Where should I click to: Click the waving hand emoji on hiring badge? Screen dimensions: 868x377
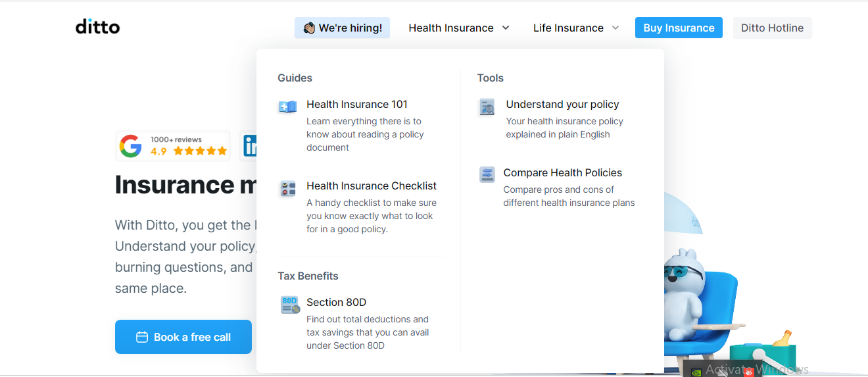click(x=309, y=28)
